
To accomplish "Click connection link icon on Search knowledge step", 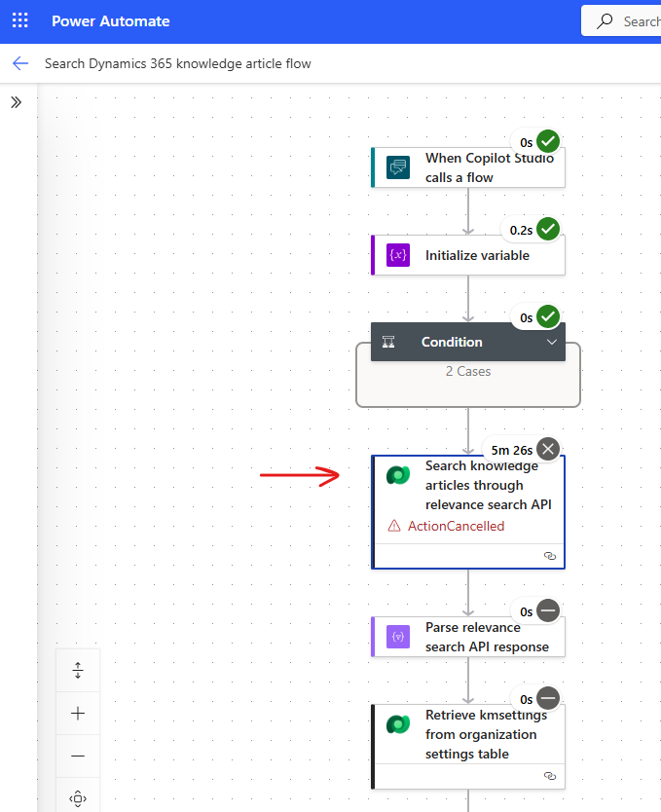I will click(x=549, y=556).
